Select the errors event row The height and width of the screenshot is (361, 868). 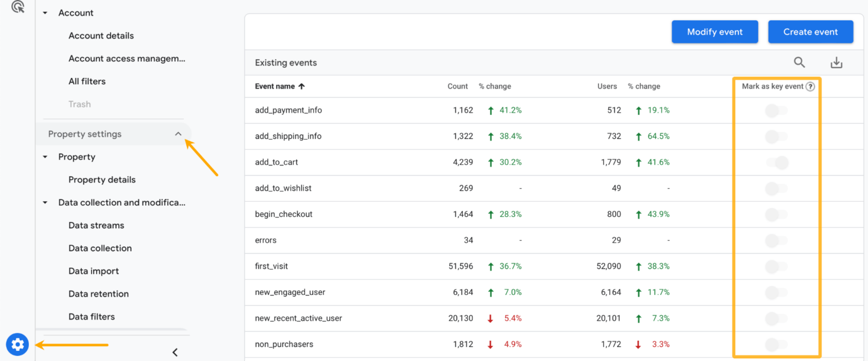[266, 240]
